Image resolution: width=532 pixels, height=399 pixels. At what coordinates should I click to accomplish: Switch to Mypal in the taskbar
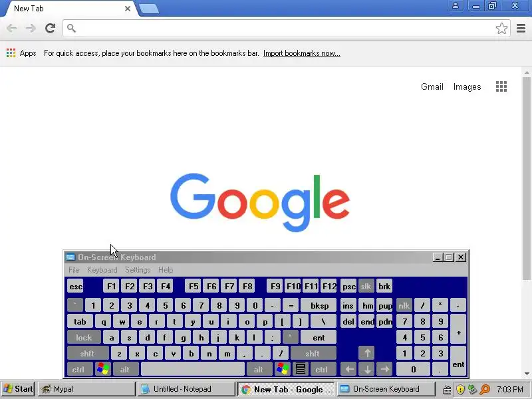coord(86,389)
